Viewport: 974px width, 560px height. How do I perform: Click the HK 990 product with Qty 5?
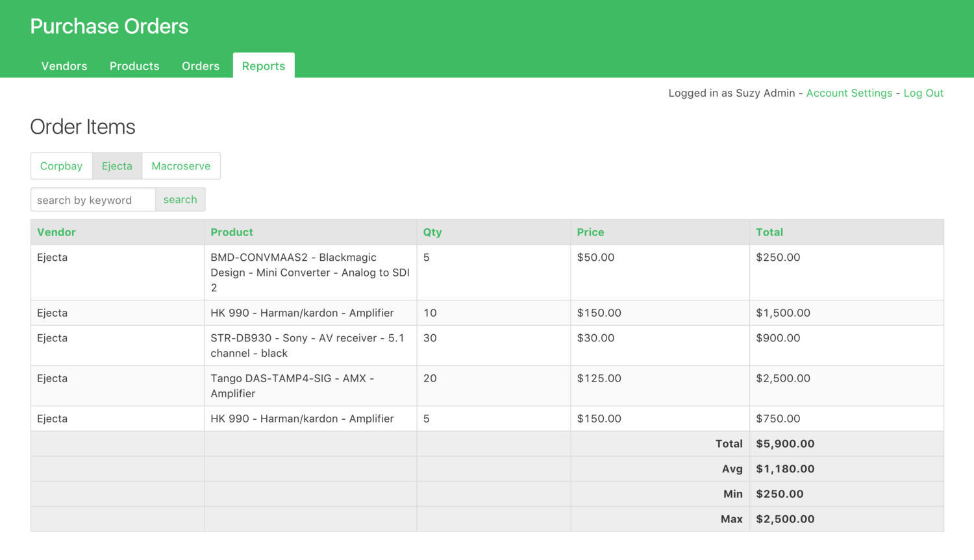(310, 419)
